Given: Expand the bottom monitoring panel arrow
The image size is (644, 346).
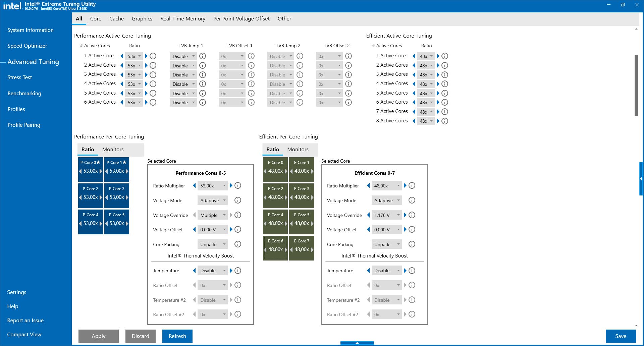Looking at the screenshot, I should point(357,343).
